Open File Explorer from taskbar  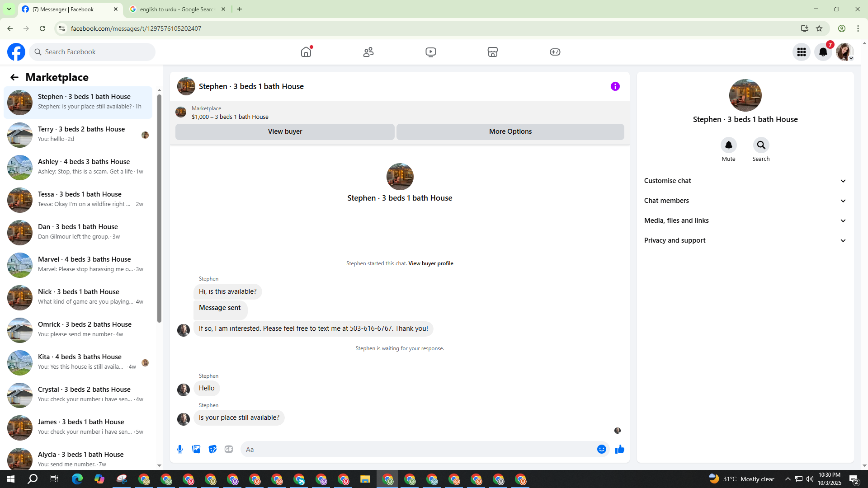(x=365, y=479)
